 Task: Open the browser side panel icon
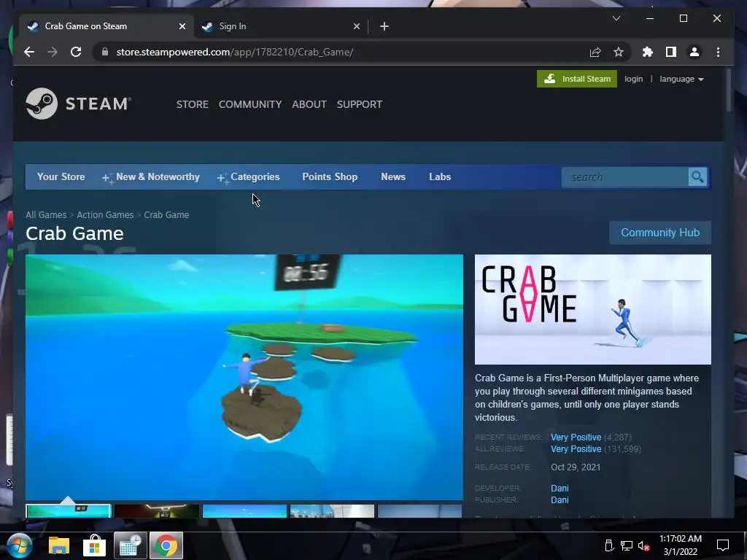[x=671, y=52]
